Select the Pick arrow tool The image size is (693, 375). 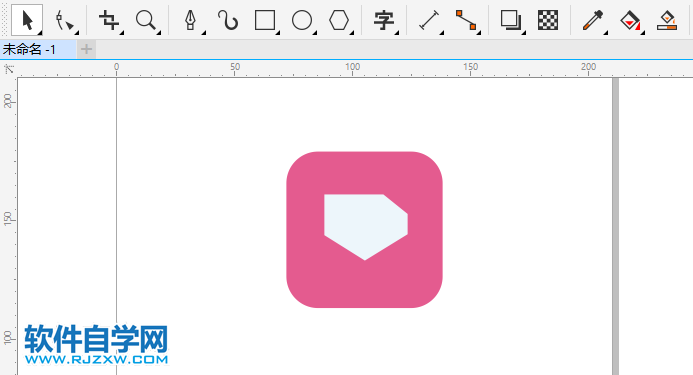(27, 20)
